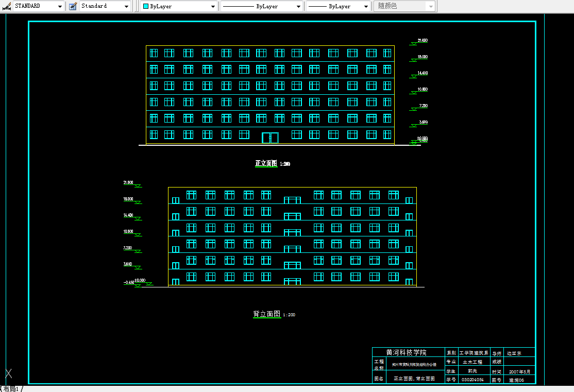
Task: Open the Table Style manager icon
Action: (73, 6)
